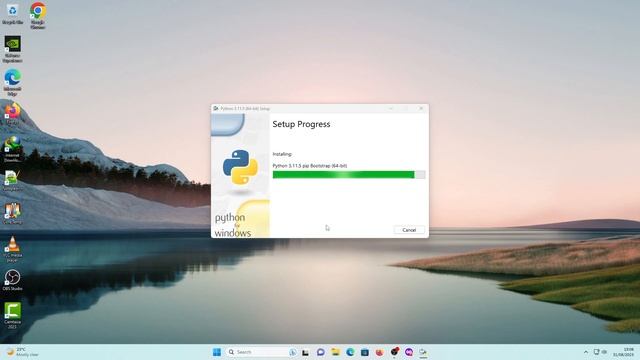Select the Google Chrome desktop shortcut
Viewport: 640px width, 360px height.
click(x=38, y=16)
